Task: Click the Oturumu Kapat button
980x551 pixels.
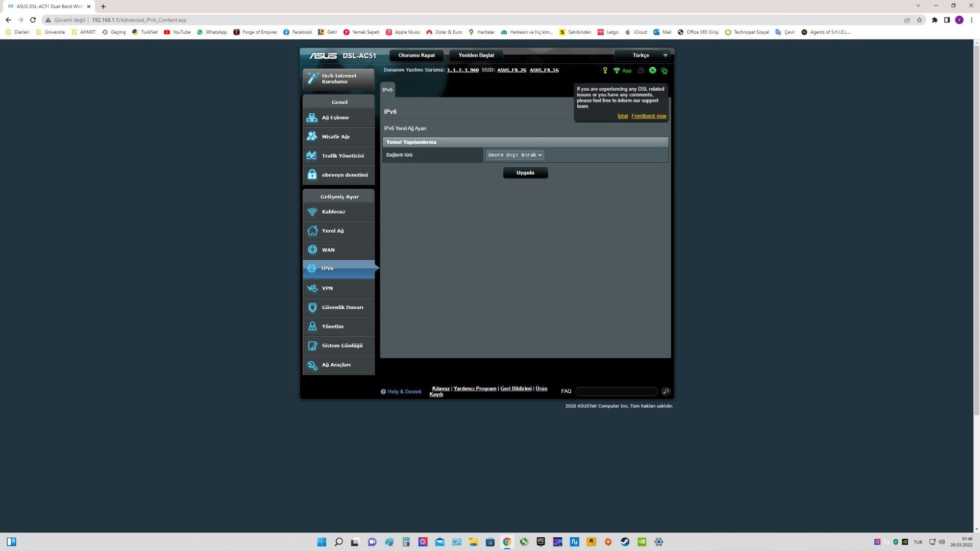Action: click(x=416, y=55)
